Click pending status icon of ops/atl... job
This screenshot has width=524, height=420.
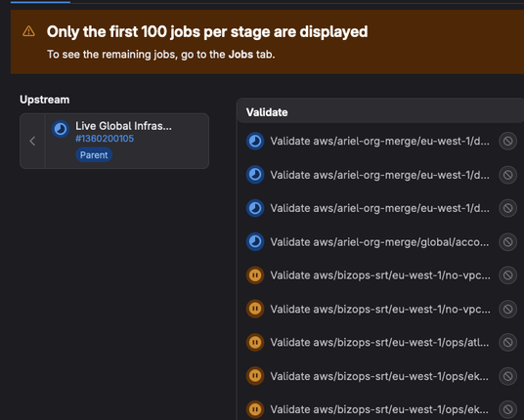point(255,342)
